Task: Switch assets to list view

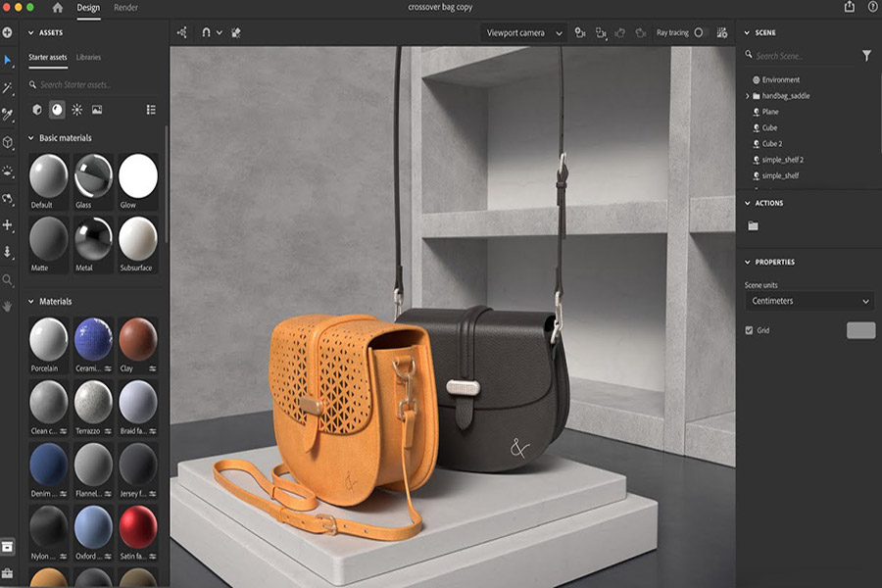Action: (151, 110)
